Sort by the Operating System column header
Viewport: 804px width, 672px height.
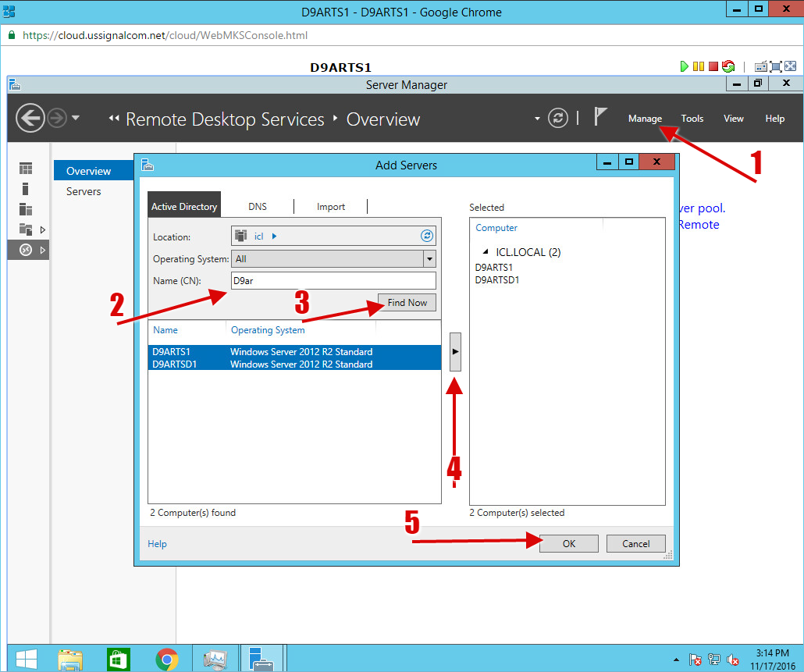click(x=268, y=330)
